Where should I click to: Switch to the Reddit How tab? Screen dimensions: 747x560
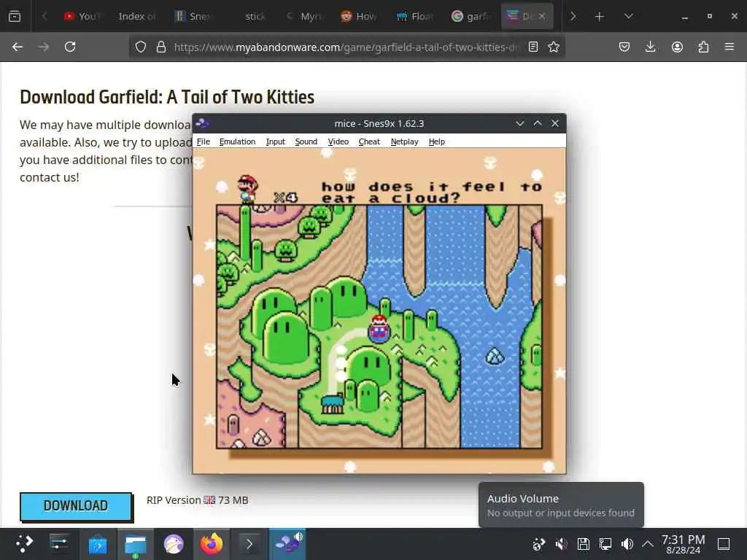click(x=358, y=16)
